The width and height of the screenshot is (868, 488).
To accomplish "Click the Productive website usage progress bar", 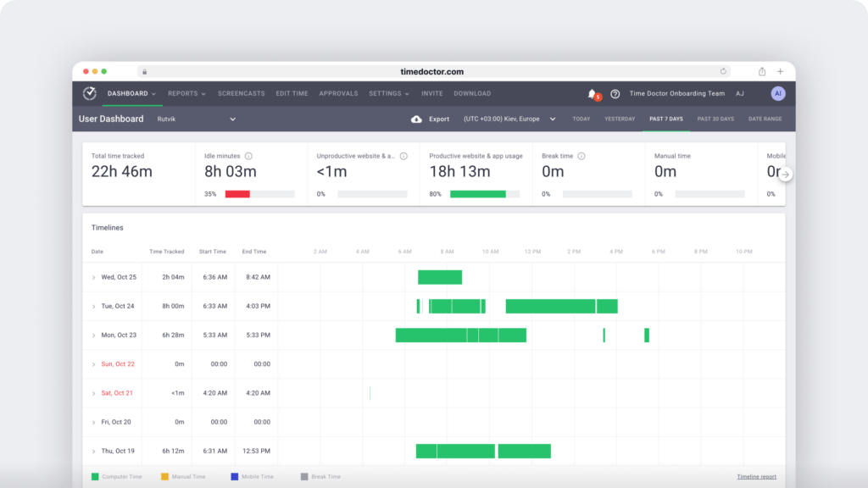I will click(480, 193).
